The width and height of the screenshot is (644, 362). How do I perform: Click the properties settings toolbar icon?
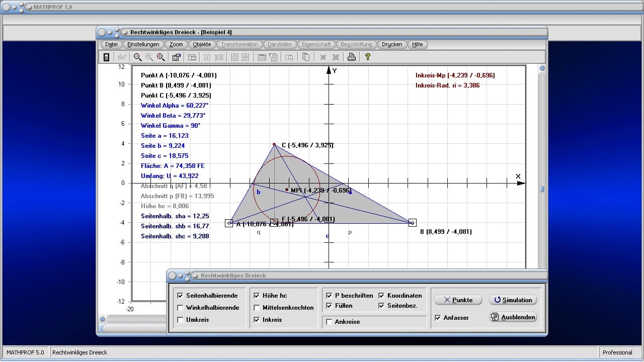(177, 57)
